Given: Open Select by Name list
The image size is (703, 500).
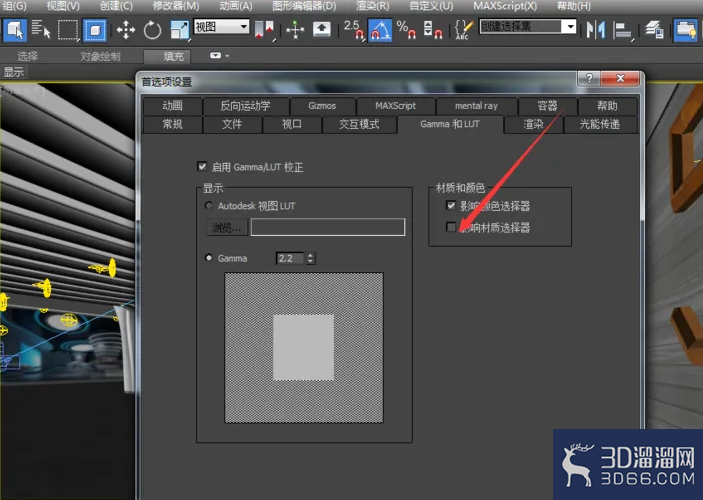Looking at the screenshot, I should (41, 30).
